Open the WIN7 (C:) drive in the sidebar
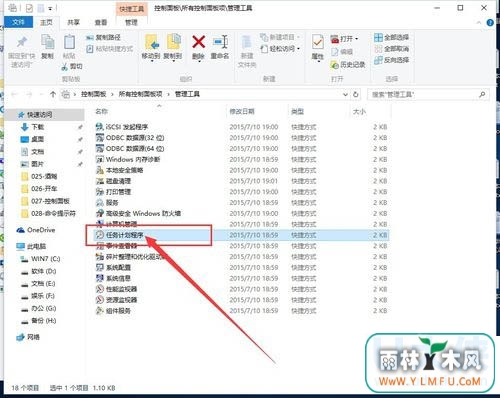Viewport: 500px width, 398px height. click(x=40, y=259)
